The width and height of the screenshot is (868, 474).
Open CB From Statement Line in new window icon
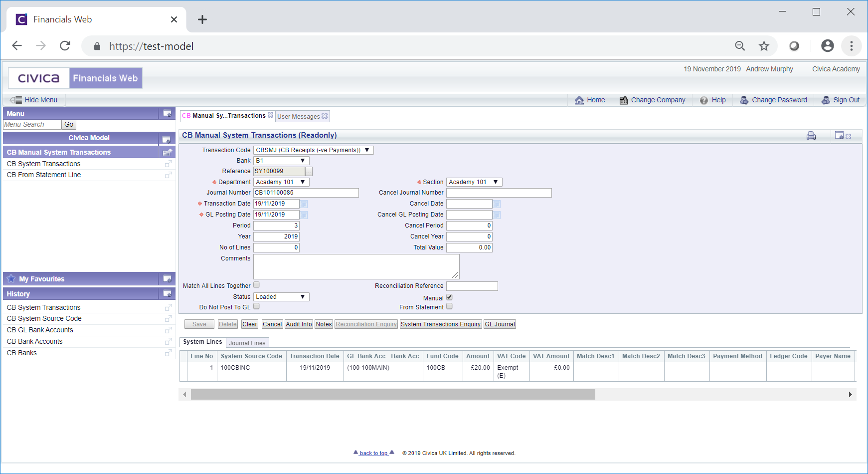[x=169, y=175]
